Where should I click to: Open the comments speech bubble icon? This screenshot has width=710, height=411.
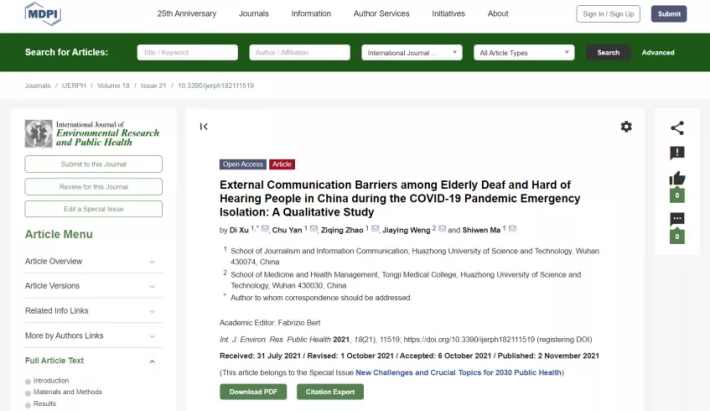[x=677, y=220]
